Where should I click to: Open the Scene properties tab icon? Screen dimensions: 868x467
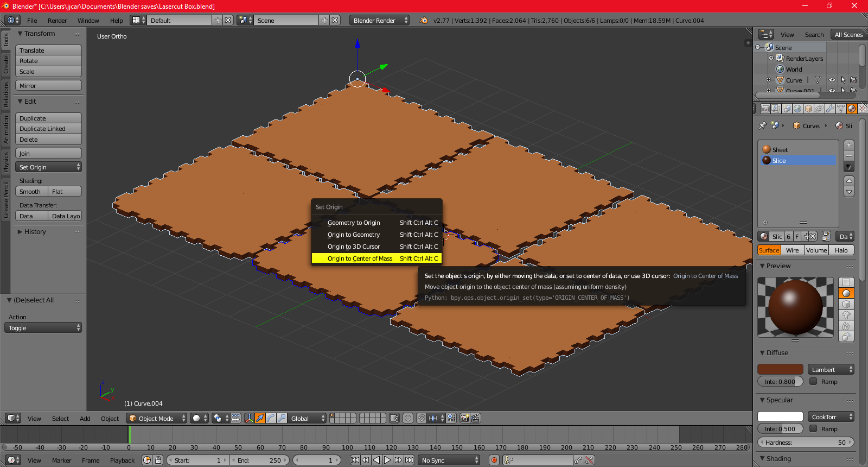[787, 109]
